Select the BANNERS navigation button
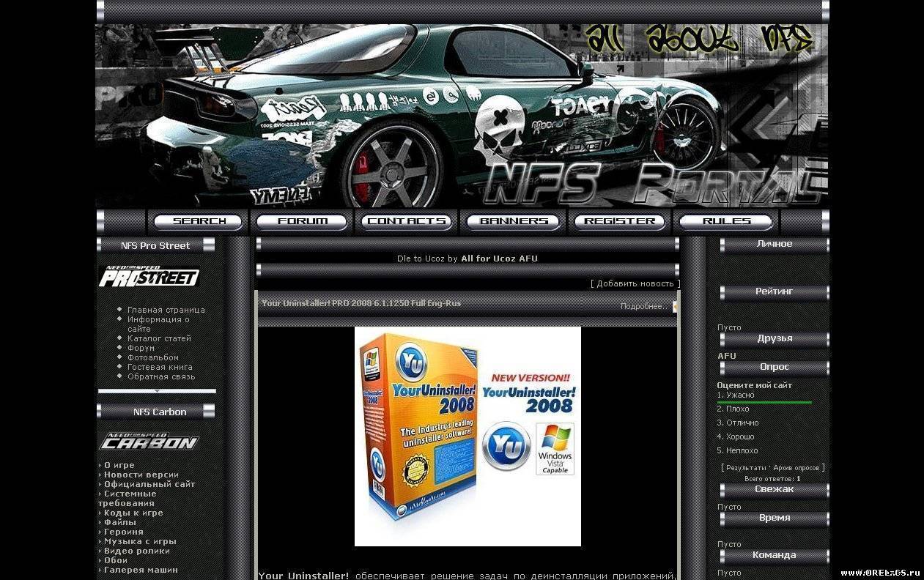Viewport: 924px width, 580px height. [x=513, y=221]
